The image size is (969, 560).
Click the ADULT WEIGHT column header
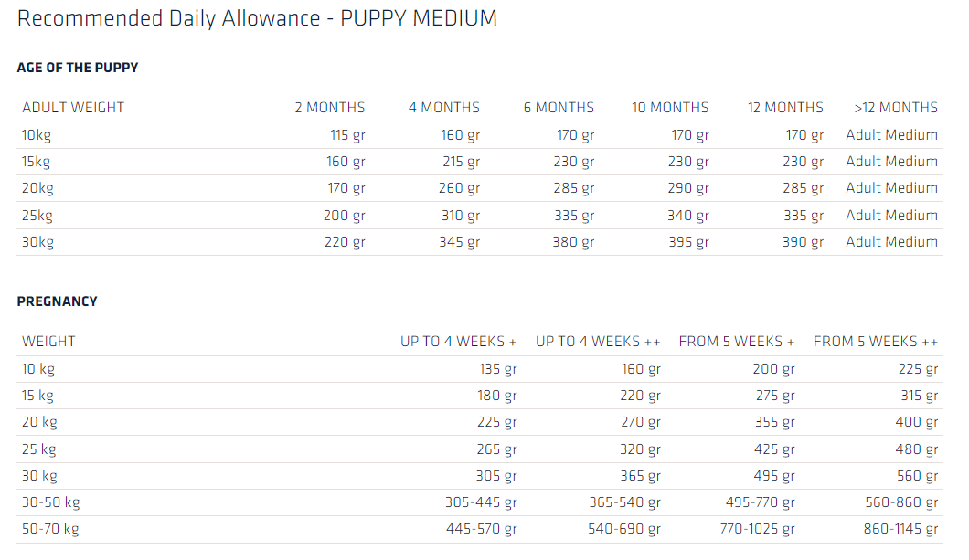tap(73, 108)
